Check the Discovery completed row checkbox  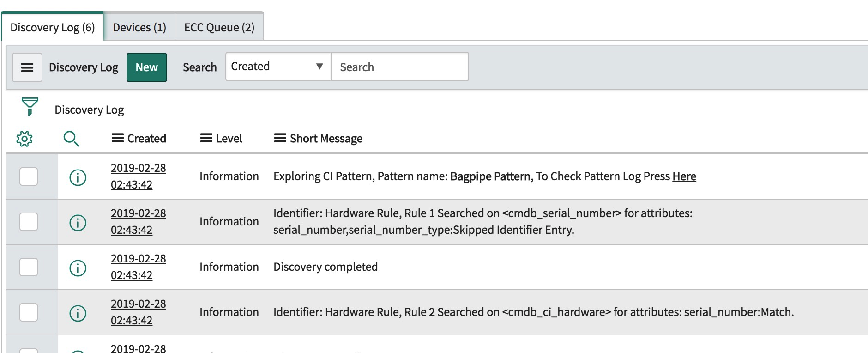click(x=29, y=267)
